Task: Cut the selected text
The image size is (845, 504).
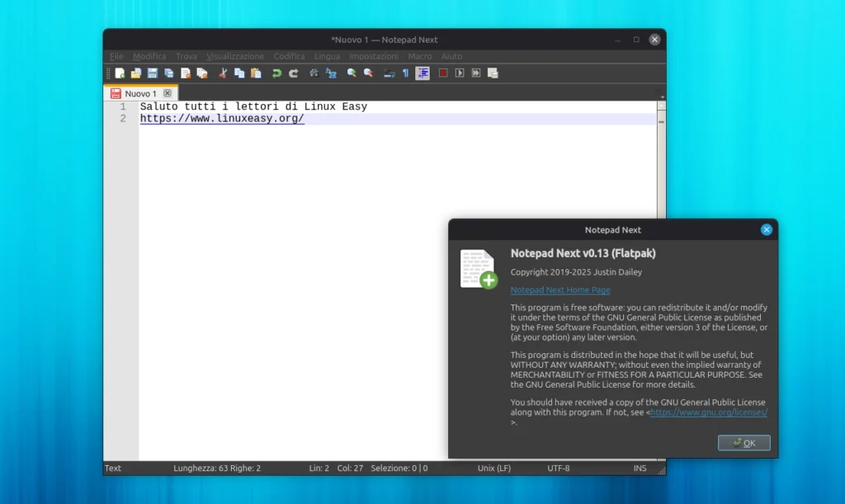Action: pos(223,73)
